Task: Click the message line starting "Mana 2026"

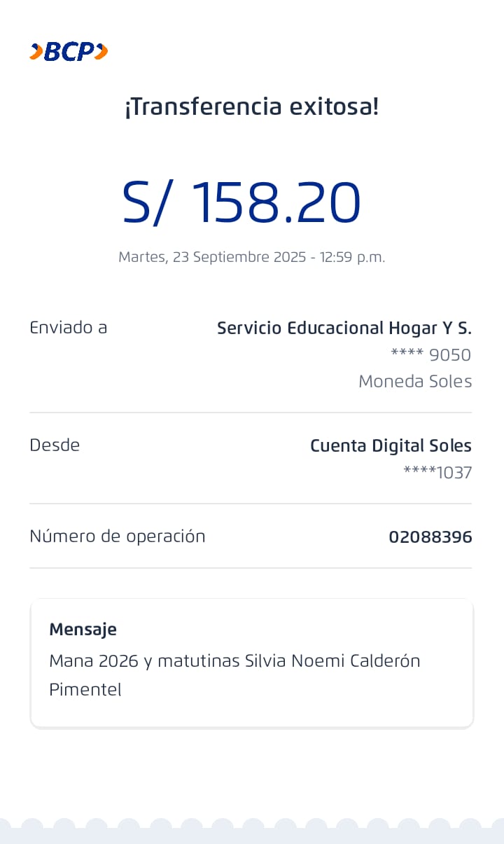Action: tap(234, 660)
